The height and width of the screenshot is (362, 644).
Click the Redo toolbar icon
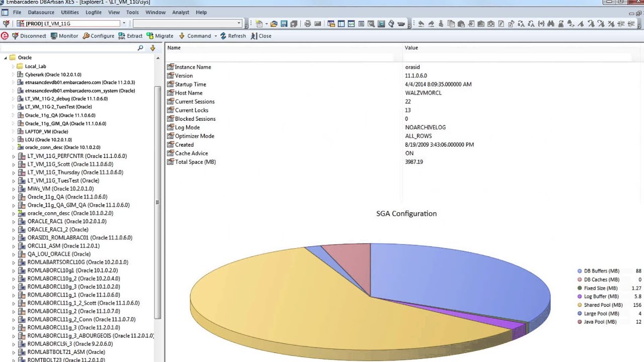(x=431, y=24)
